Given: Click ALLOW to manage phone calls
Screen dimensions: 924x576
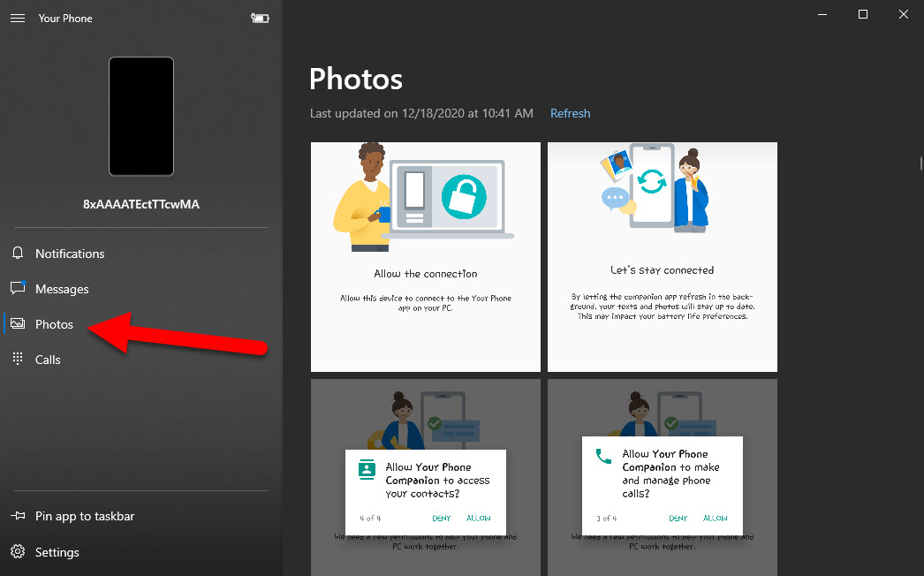Looking at the screenshot, I should tap(716, 519).
